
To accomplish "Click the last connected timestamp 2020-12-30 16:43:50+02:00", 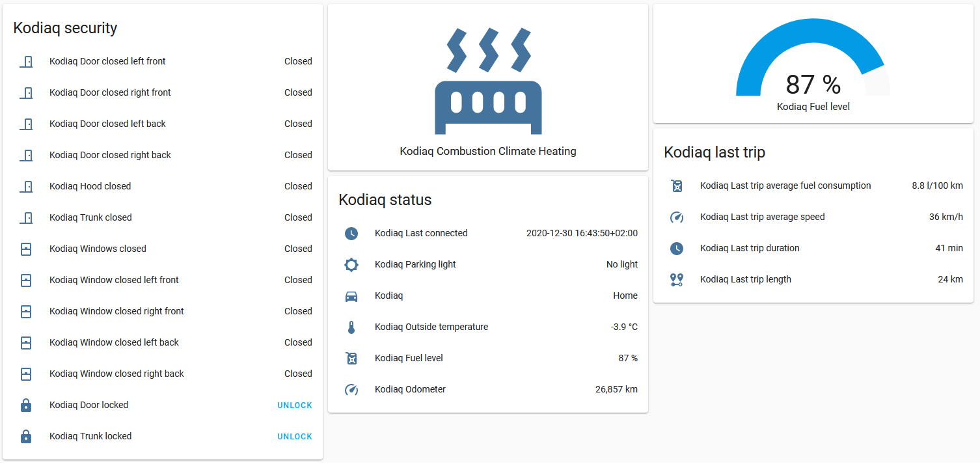I will [582, 233].
